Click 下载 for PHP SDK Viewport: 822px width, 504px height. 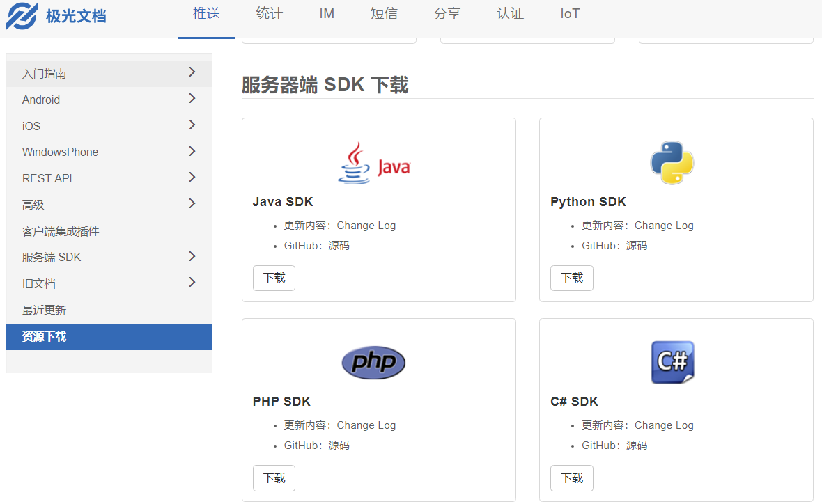pos(274,478)
